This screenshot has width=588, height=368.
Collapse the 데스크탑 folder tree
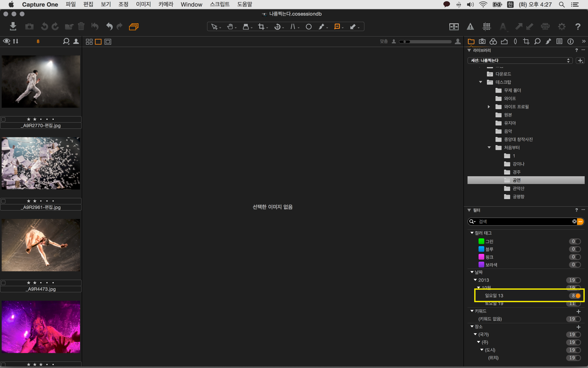tap(481, 82)
